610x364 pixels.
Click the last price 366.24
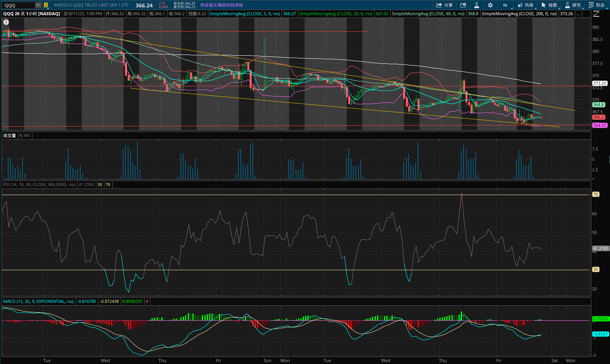144,5
